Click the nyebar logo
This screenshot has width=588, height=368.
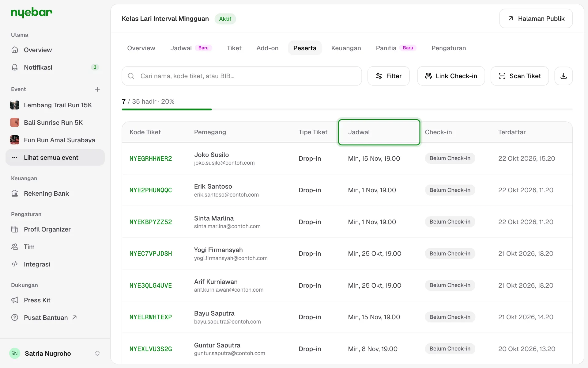point(32,13)
